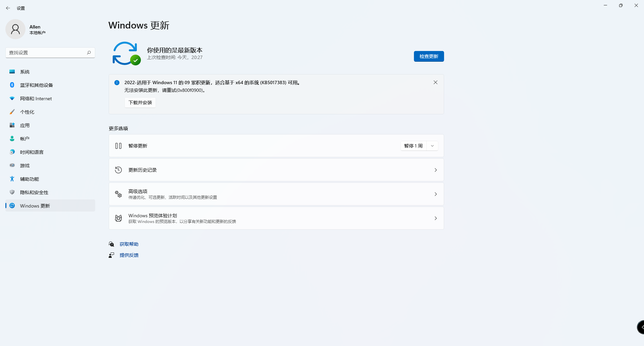The width and height of the screenshot is (644, 346).
Task: Click the 暂停更新 label
Action: click(x=138, y=146)
